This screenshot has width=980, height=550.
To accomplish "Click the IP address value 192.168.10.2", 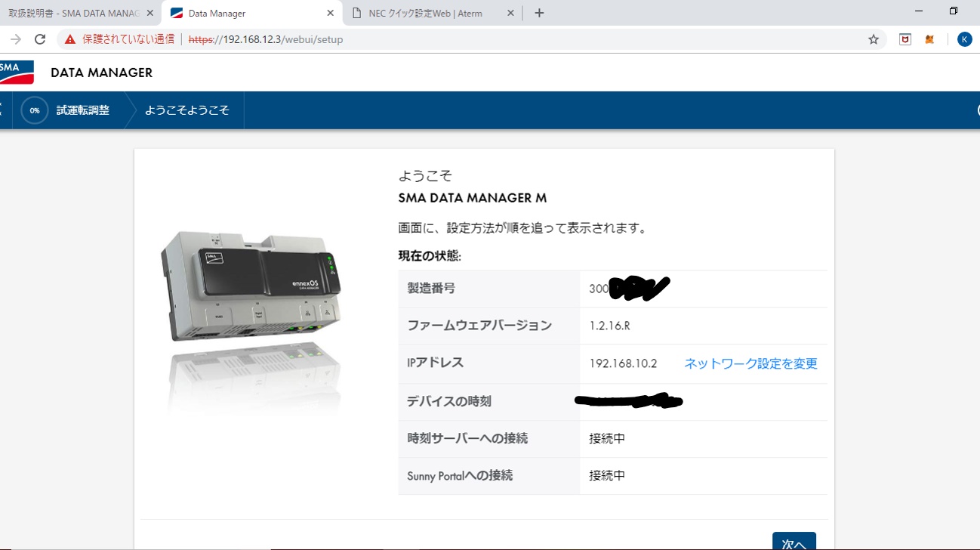I will 623,363.
